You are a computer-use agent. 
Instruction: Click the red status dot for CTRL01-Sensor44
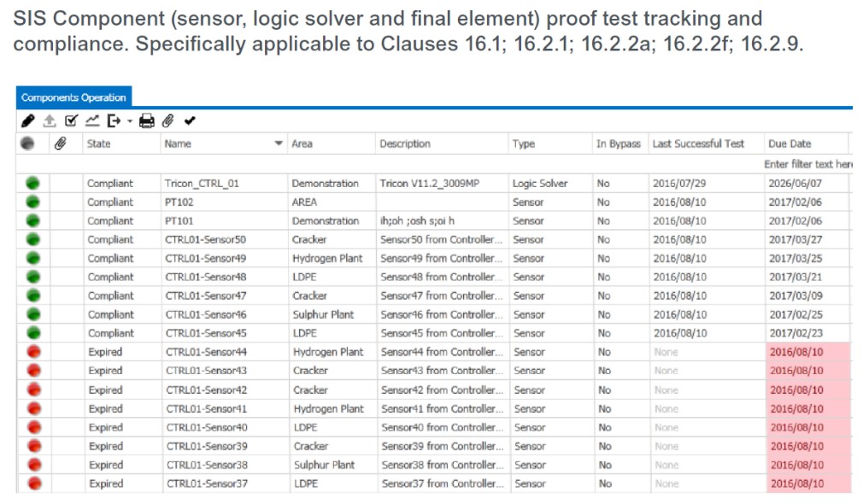(x=33, y=352)
